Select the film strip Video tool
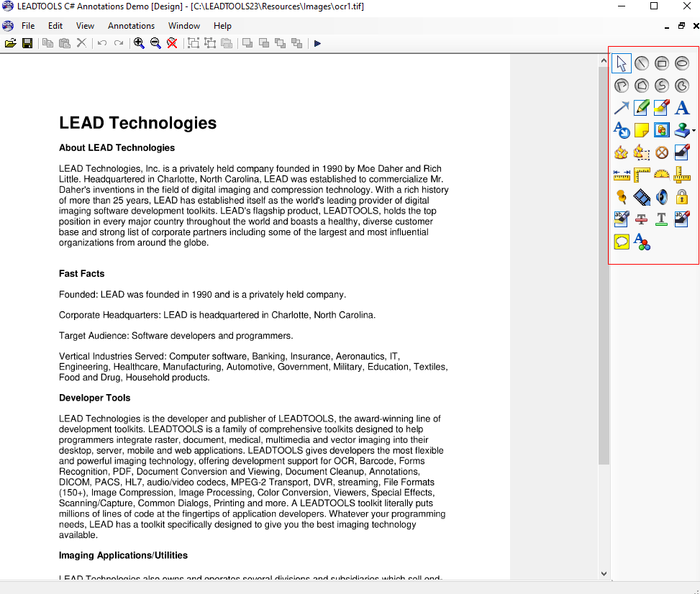 click(642, 197)
